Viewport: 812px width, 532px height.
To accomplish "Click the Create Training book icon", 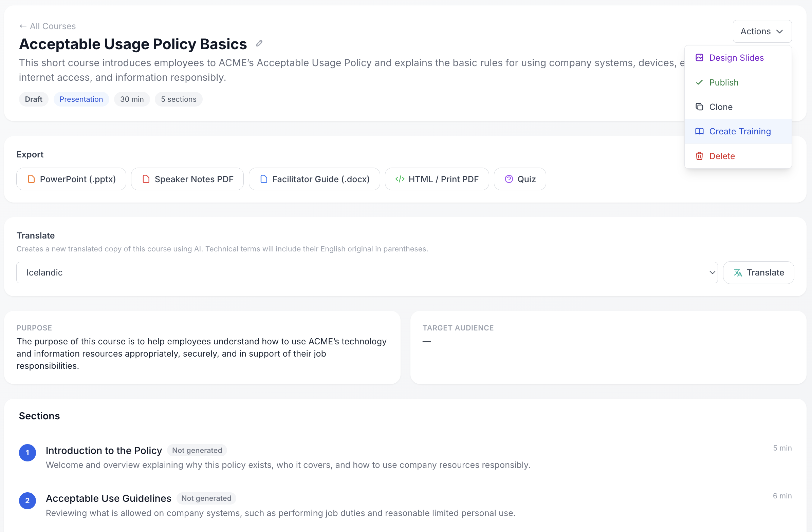I will [x=699, y=131].
